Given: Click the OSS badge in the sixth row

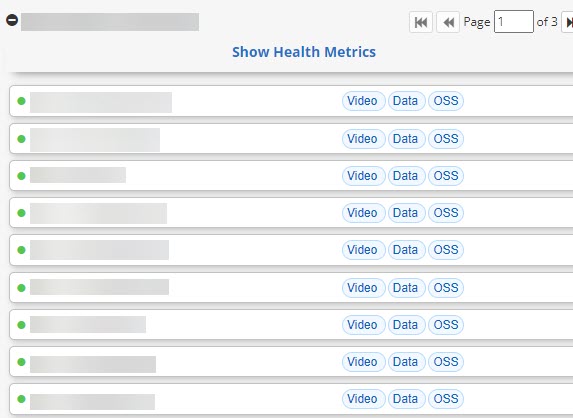Looking at the screenshot, I should pos(446,288).
